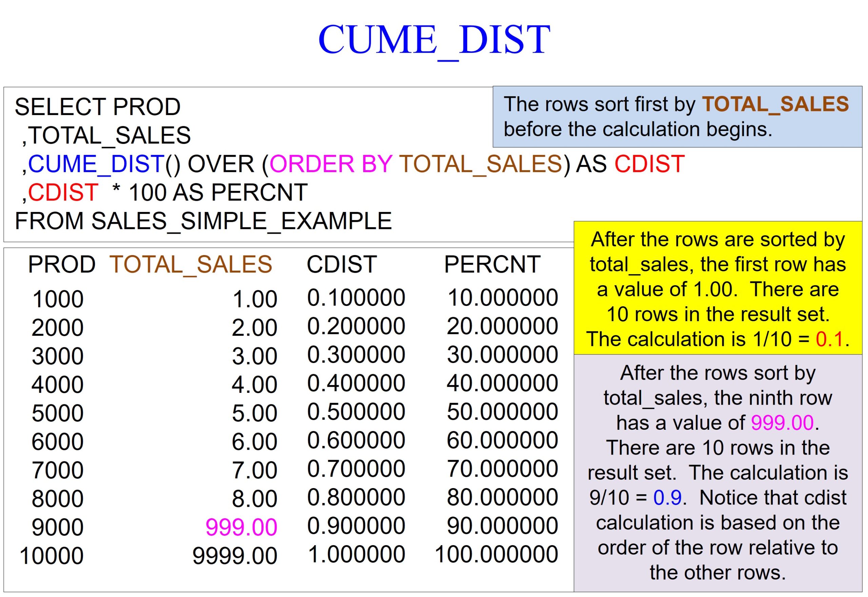The width and height of the screenshot is (868, 597).
Task: Click the blue CUME_DIST keyword in query
Action: point(96,164)
